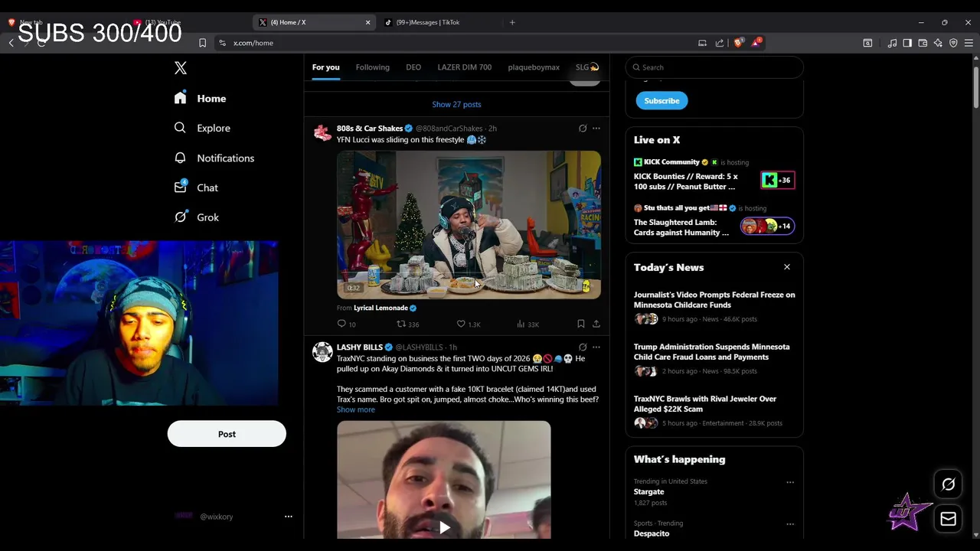Open more options for Stargate trend
Screen dimensions: 980x551
(x=790, y=482)
